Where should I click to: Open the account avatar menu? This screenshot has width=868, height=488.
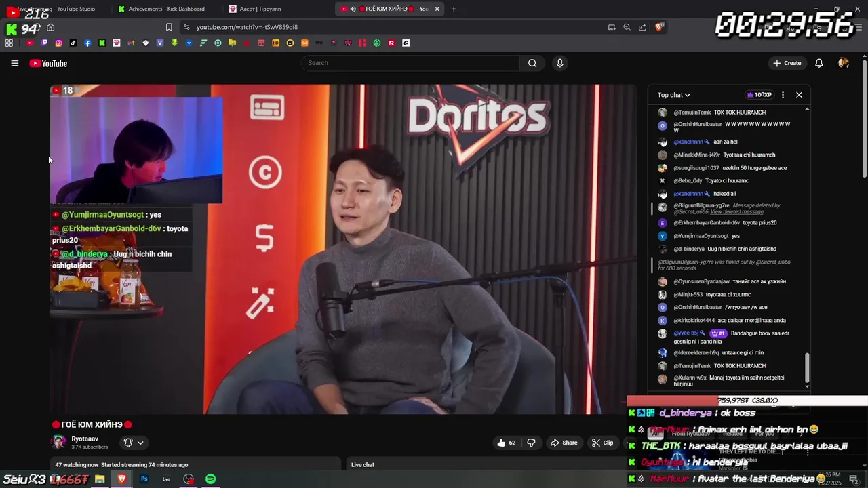(844, 63)
